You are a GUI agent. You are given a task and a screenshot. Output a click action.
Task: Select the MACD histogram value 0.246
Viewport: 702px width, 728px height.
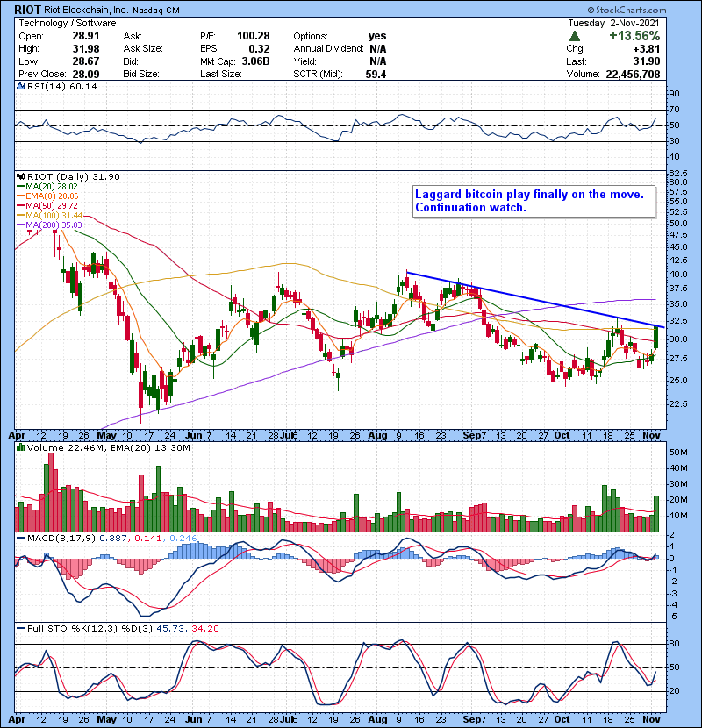(183, 538)
